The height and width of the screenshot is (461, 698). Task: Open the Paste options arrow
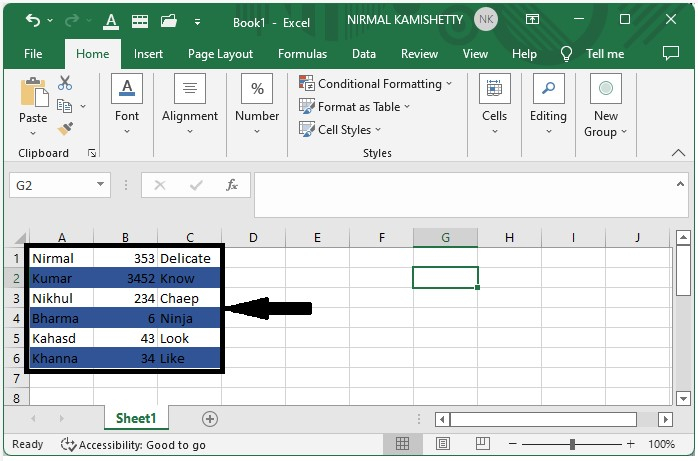coord(33,133)
